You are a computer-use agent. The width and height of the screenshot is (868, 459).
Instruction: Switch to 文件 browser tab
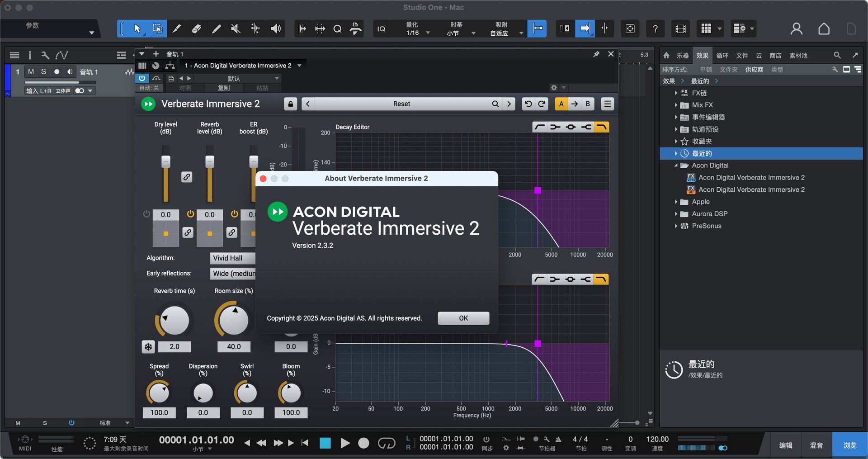tap(742, 56)
